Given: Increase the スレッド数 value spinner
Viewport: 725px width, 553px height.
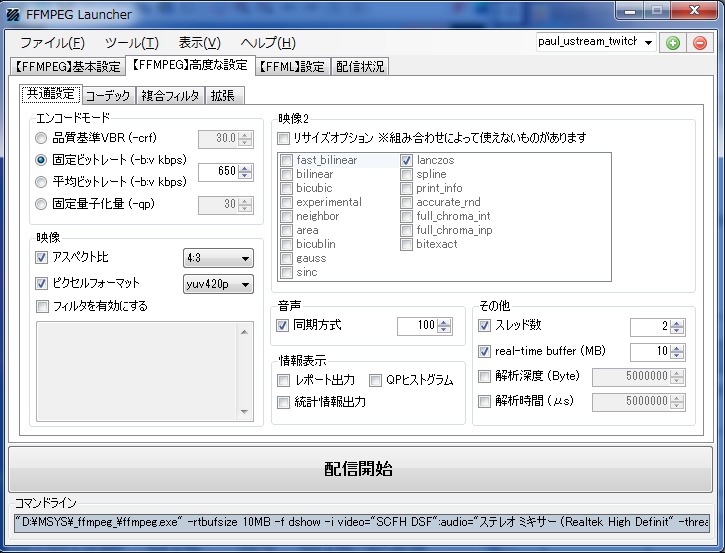Looking at the screenshot, I should tap(677, 324).
